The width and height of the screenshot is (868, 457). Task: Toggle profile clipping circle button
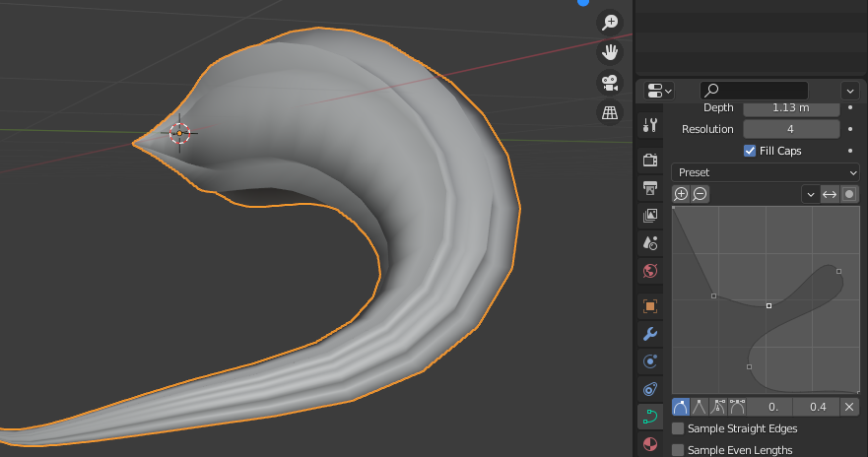coord(849,194)
